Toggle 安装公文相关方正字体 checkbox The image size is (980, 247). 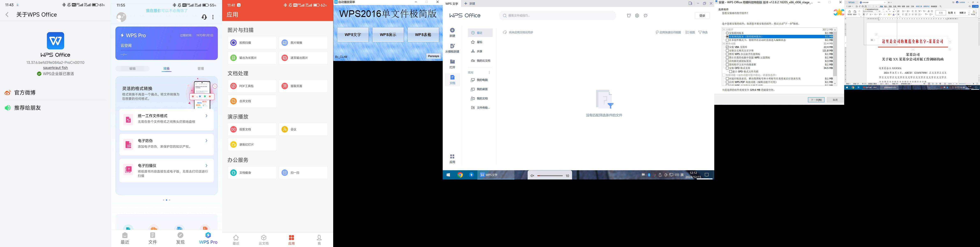[727, 51]
